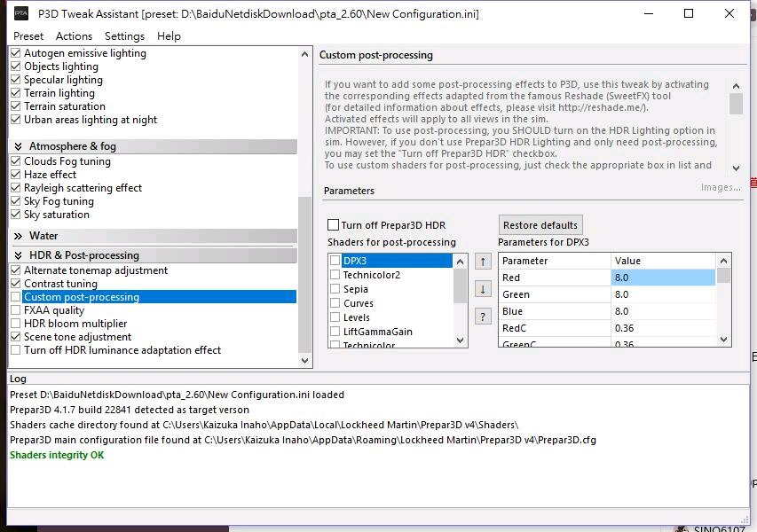
Task: Select the RedC value 0.36 cell
Action: pos(663,328)
